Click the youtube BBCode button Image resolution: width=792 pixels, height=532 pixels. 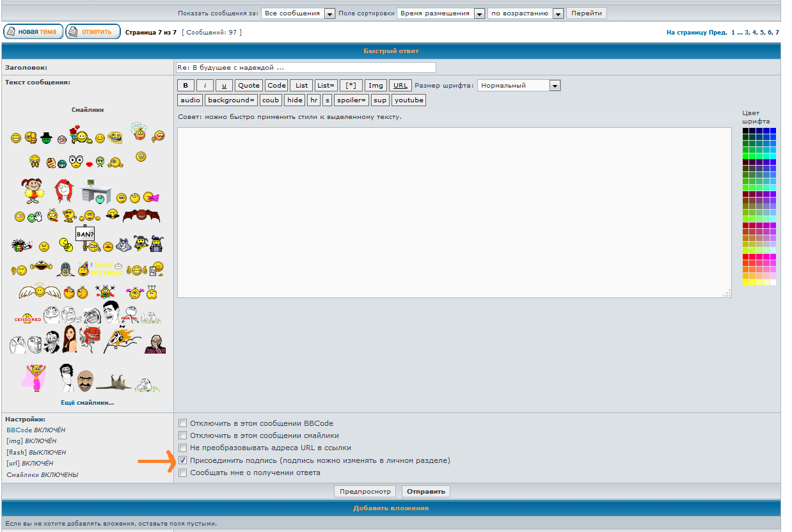[x=409, y=100]
